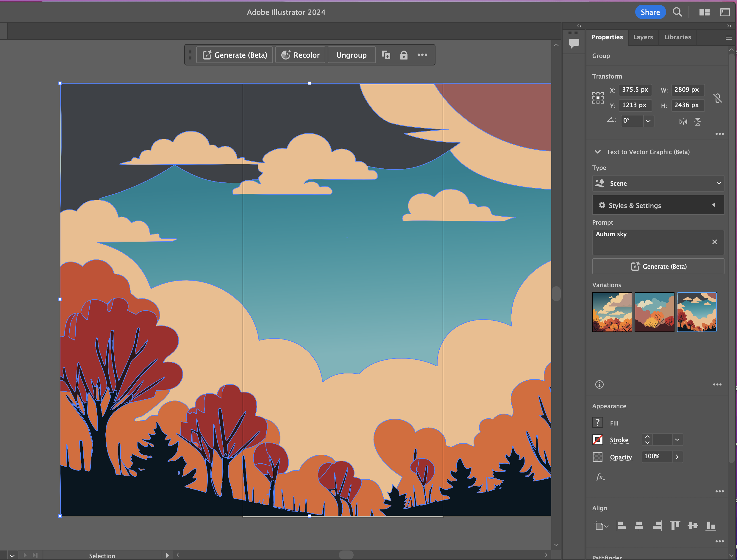Screen dimensions: 737x560
Task: Click the info icon below Variations
Action: click(x=599, y=384)
